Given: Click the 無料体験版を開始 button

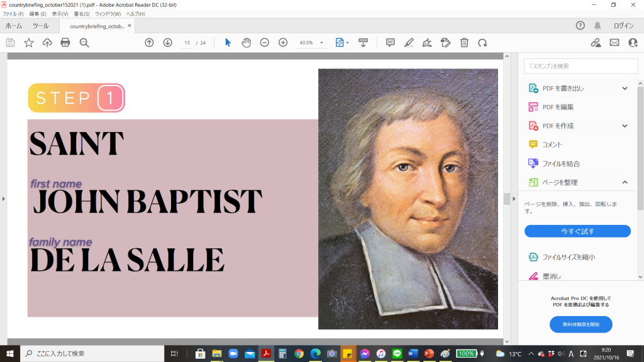Looking at the screenshot, I should (x=580, y=324).
